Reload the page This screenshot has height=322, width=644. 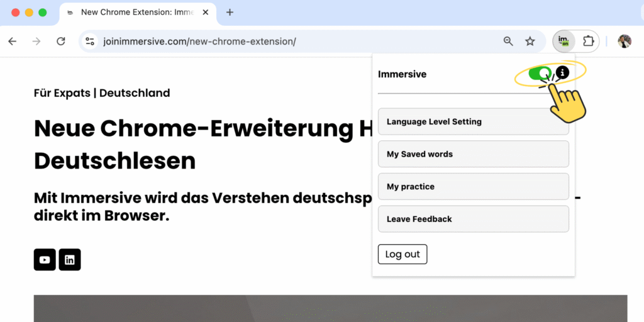61,42
